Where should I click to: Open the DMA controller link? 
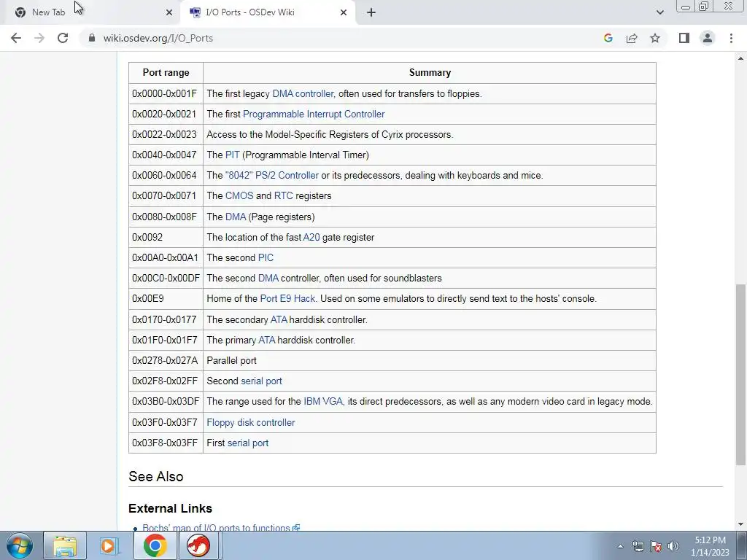[303, 94]
